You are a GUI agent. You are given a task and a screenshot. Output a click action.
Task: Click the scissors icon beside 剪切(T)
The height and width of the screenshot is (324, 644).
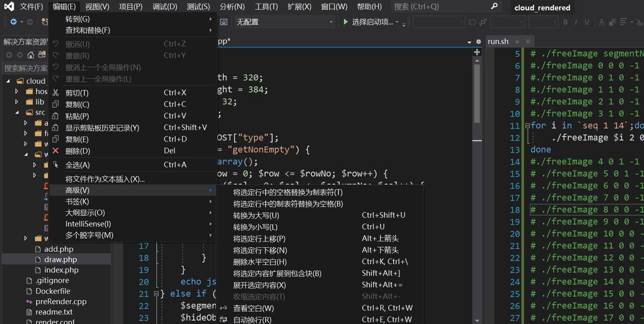56,93
